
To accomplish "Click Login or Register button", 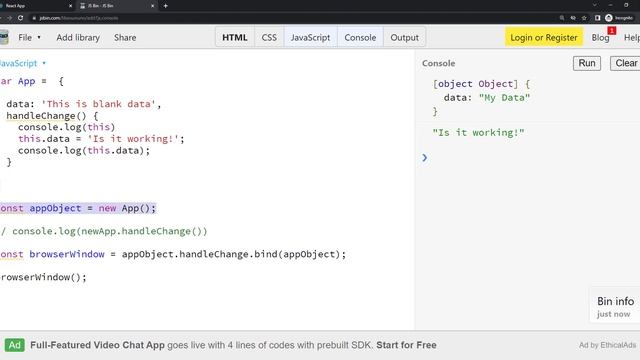I will (544, 38).
